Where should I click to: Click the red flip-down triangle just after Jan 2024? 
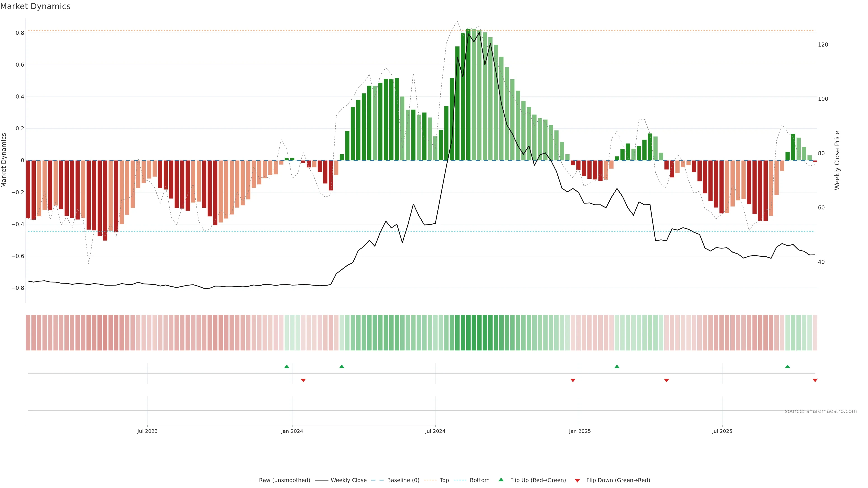coord(303,380)
